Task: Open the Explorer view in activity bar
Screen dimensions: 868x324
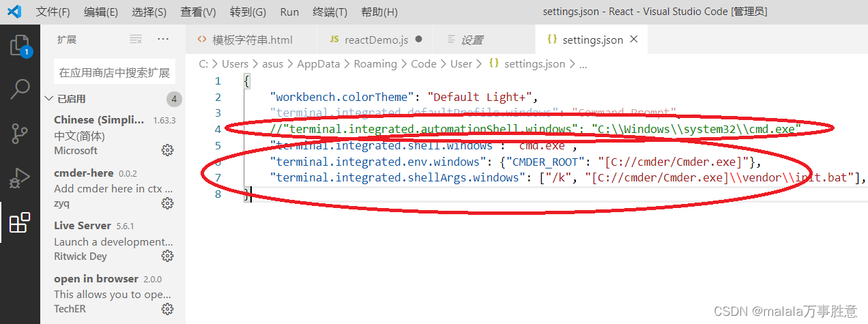Action: 20,46
